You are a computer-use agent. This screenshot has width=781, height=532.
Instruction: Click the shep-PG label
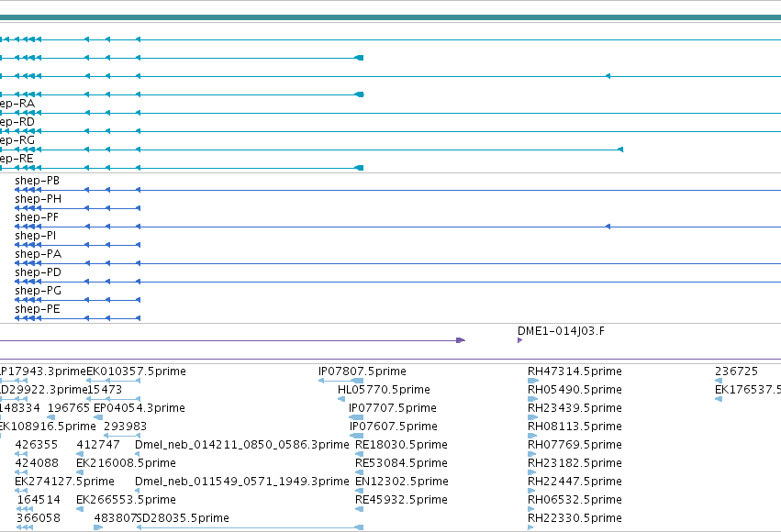38,291
